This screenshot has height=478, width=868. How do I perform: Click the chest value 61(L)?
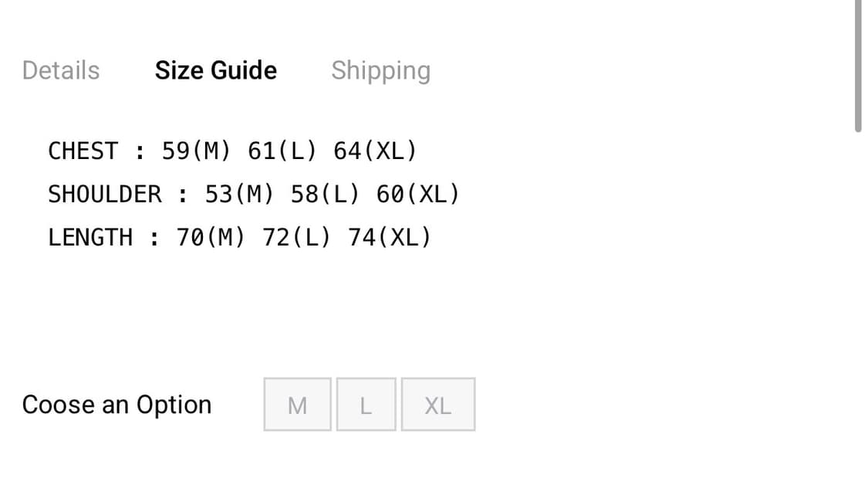[x=282, y=151]
